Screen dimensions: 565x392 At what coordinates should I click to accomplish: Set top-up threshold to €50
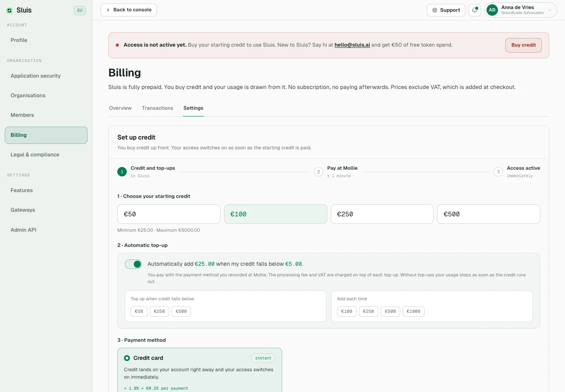tap(139, 311)
